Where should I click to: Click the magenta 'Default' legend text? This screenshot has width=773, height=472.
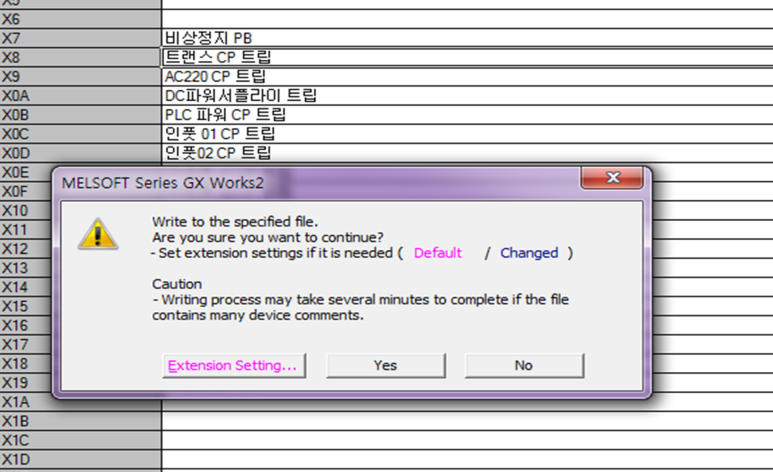(x=437, y=253)
